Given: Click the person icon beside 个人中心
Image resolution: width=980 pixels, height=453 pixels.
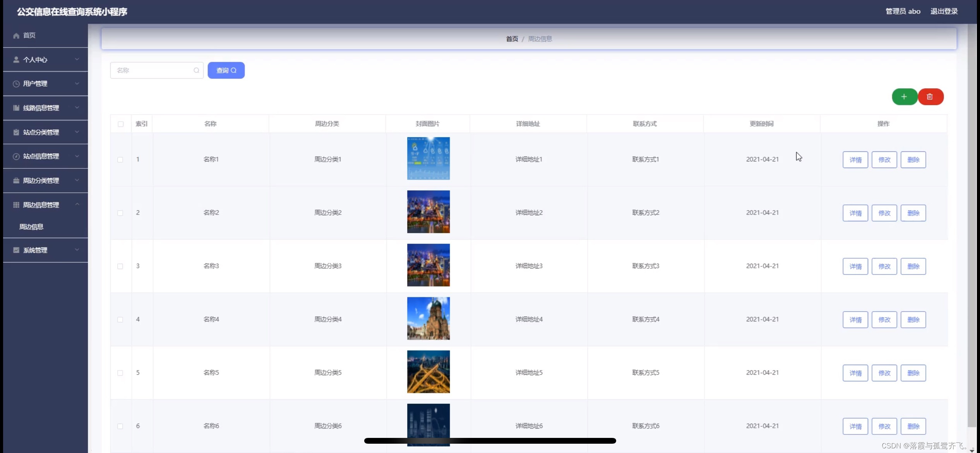Looking at the screenshot, I should coord(16,60).
